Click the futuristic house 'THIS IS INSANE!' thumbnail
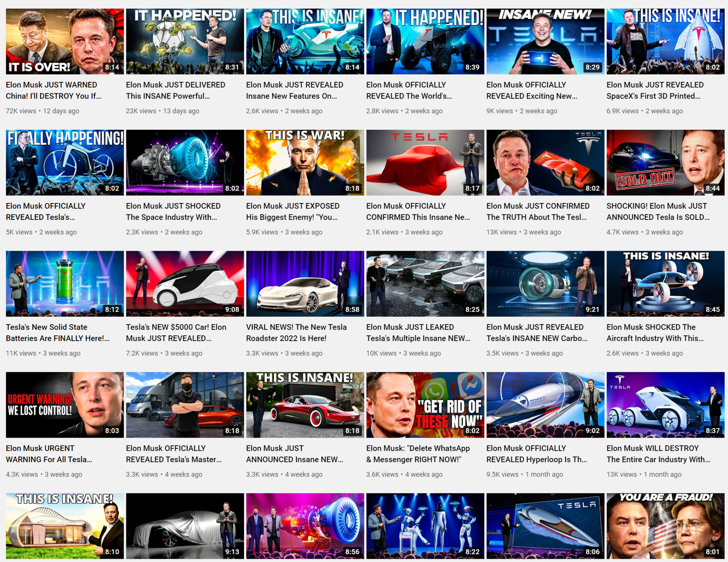The image size is (728, 562). click(x=64, y=526)
